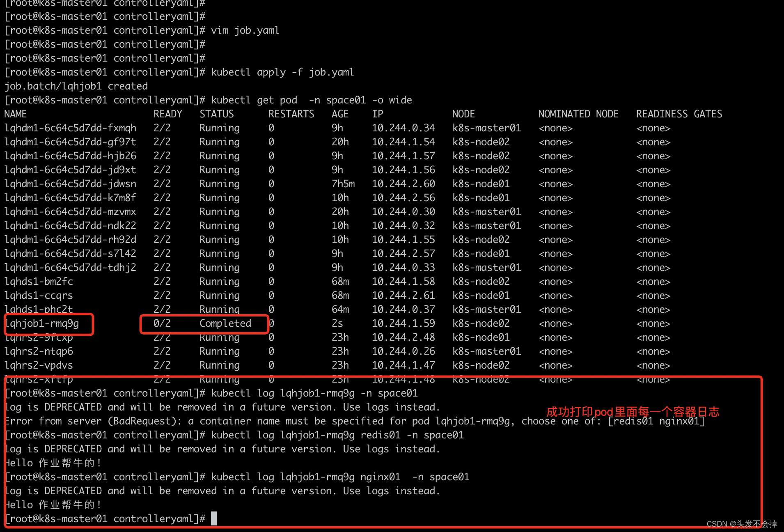
Task: Click pod name lqhdm1-6c64c5d7dd-jd9xt
Action: tap(70, 170)
